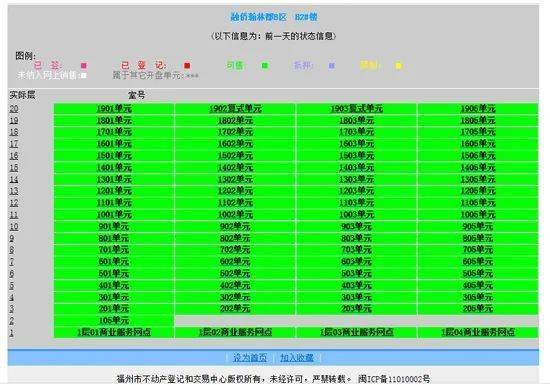Open 1层03商业服务网点 cell
Screen dimensions: 550x385
click(x=357, y=332)
